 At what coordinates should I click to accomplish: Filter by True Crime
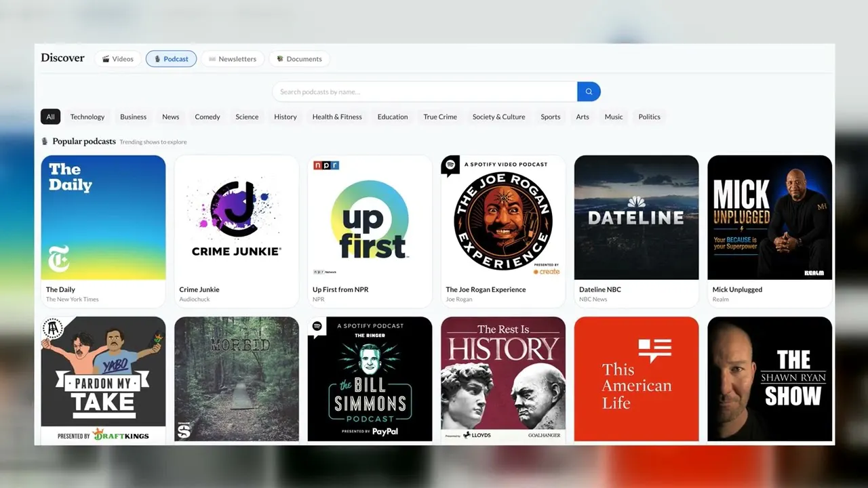[x=440, y=117]
